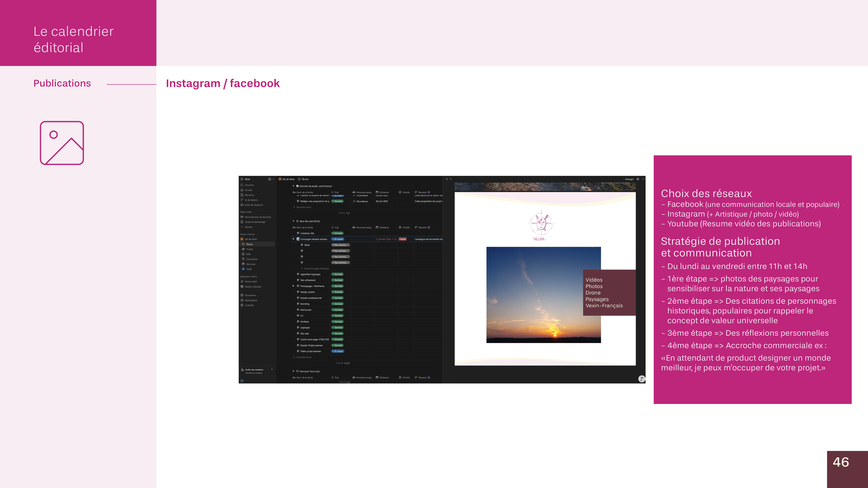
Task: Open the three-dots page menu
Action: click(x=643, y=179)
